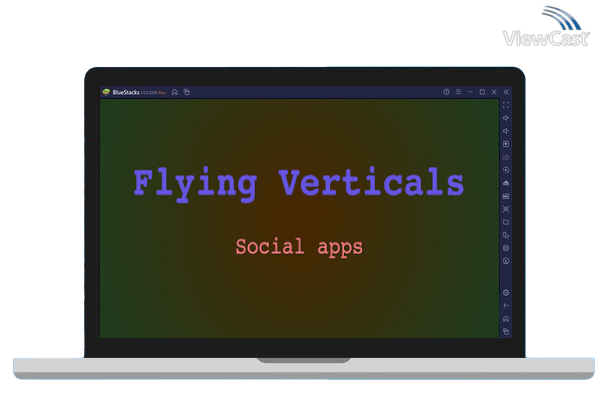Image resolution: width=602 pixels, height=414 pixels.
Task: Maximize the BlueStacks window
Action: [x=482, y=92]
